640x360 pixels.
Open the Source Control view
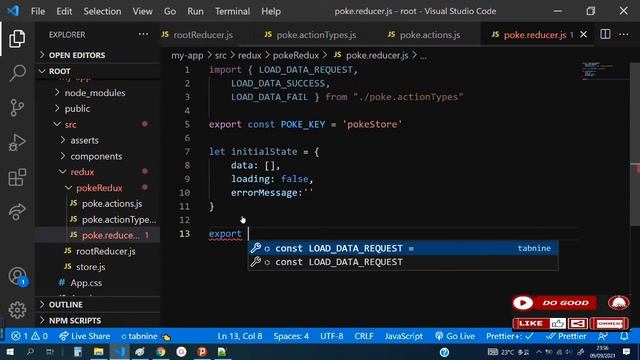(x=17, y=108)
